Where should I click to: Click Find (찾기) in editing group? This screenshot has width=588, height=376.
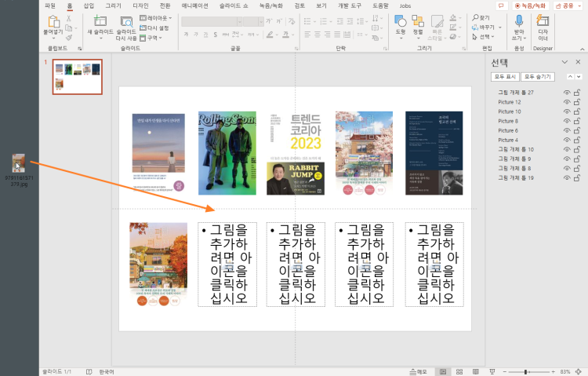point(481,17)
